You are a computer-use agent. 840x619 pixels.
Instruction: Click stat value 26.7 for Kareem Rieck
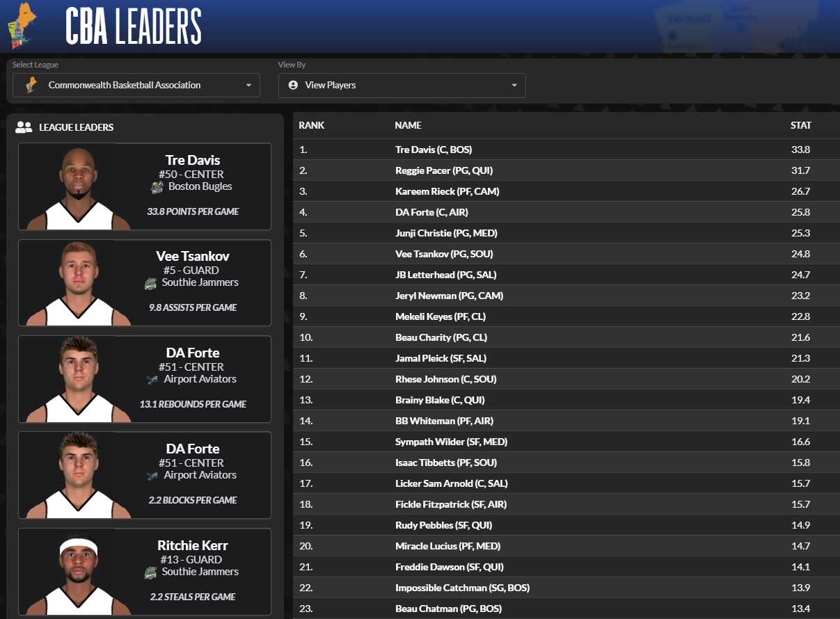click(x=800, y=191)
